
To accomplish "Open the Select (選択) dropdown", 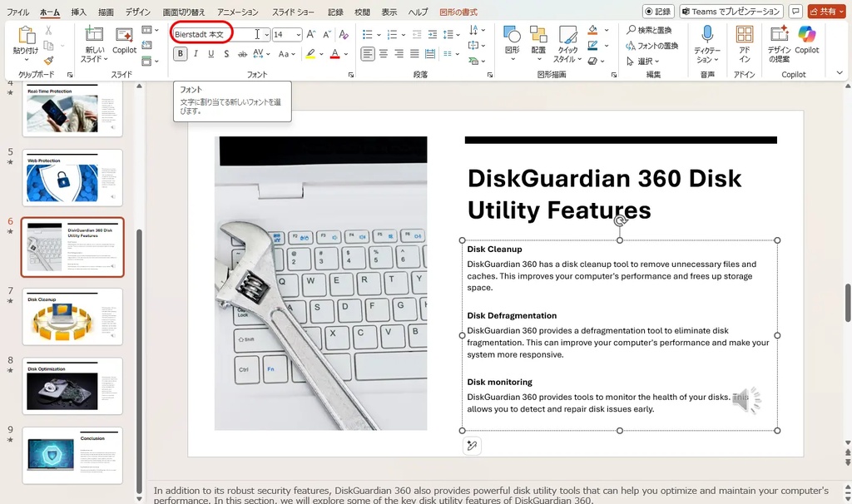I will click(643, 62).
